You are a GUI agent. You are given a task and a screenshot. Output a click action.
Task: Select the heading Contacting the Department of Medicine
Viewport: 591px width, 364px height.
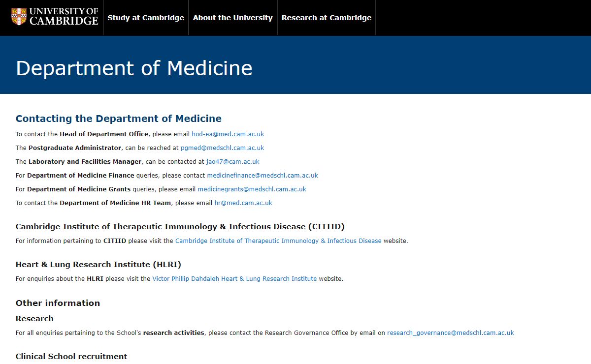(119, 119)
